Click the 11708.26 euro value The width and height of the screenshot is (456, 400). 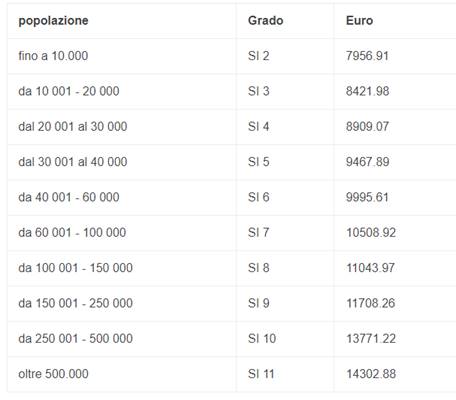(x=370, y=303)
